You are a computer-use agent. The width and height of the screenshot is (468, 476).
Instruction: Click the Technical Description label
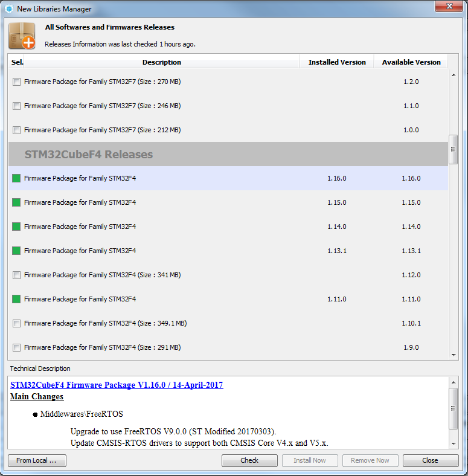[40, 368]
